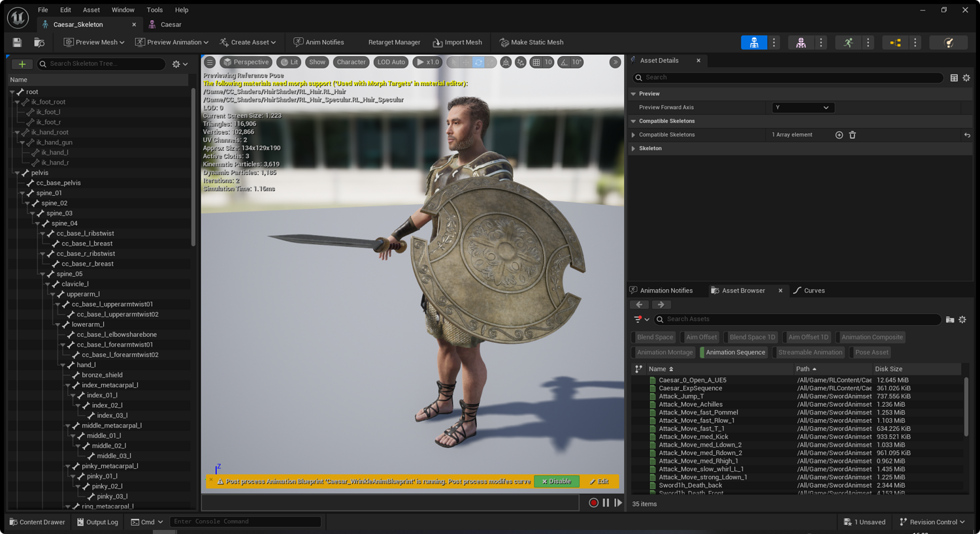980x534 pixels.
Task: Focus the console command input
Action: click(x=245, y=522)
